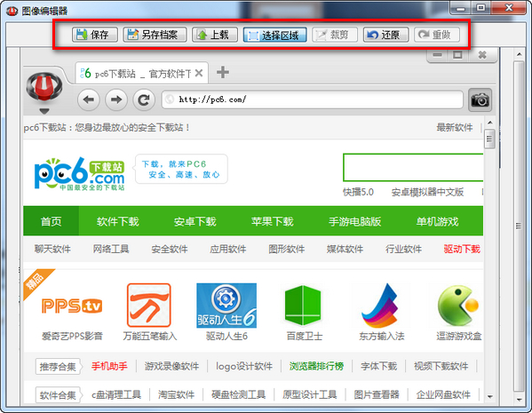Click the 另存档案 (Save As) button
The width and height of the screenshot is (532, 413).
(155, 35)
